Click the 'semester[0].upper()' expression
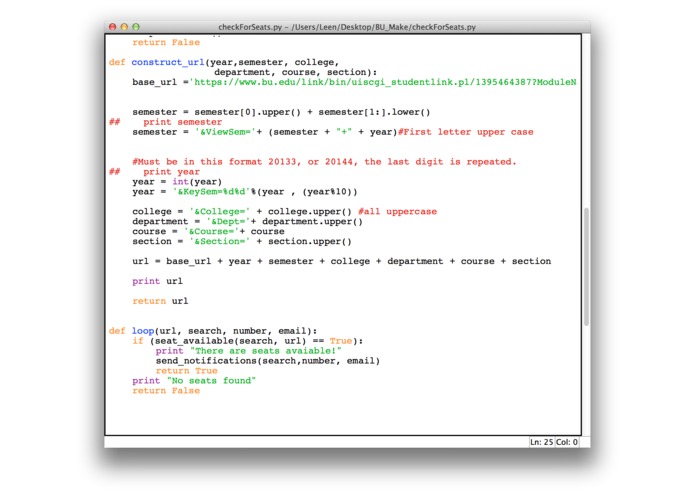 pyautogui.click(x=247, y=112)
